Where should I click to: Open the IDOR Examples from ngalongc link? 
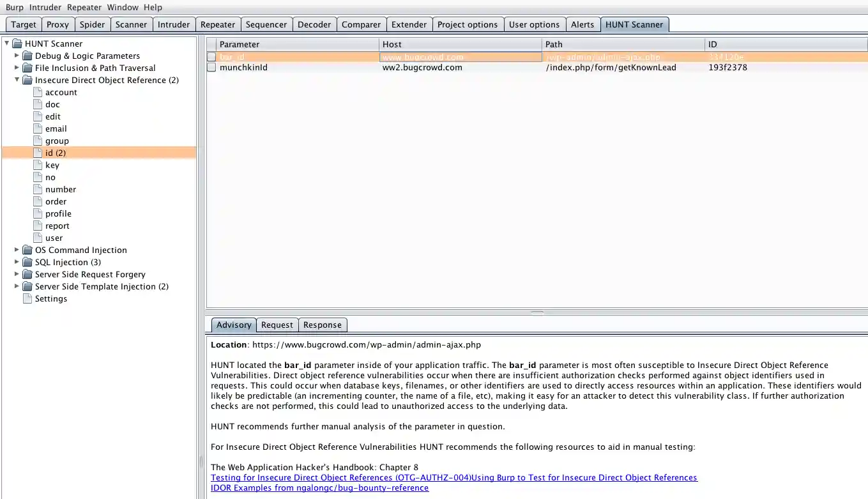(x=319, y=487)
